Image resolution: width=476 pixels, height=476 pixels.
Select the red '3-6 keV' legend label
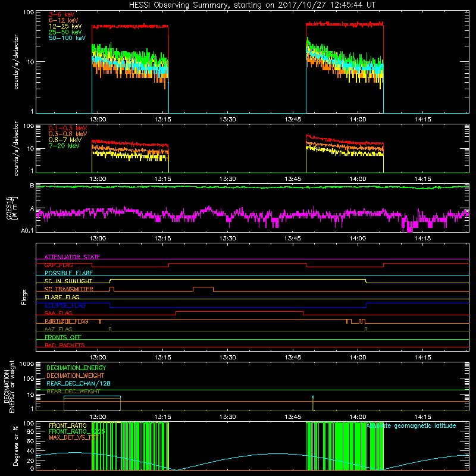[x=62, y=14]
